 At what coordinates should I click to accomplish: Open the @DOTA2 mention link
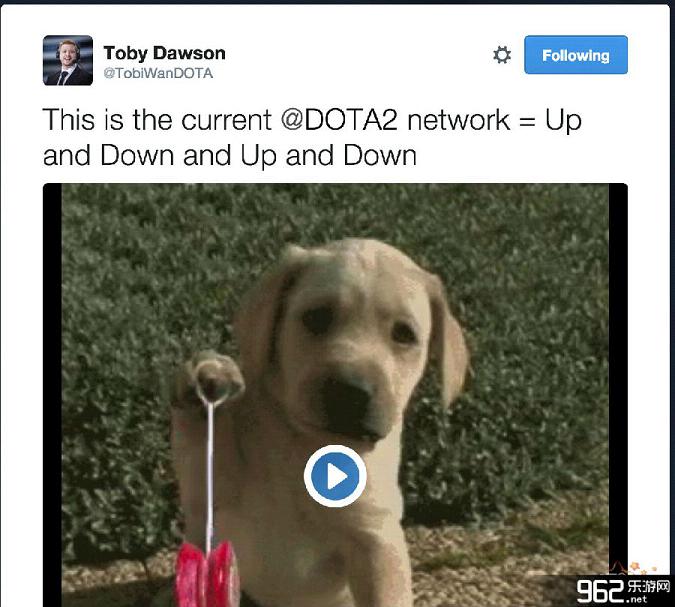339,120
